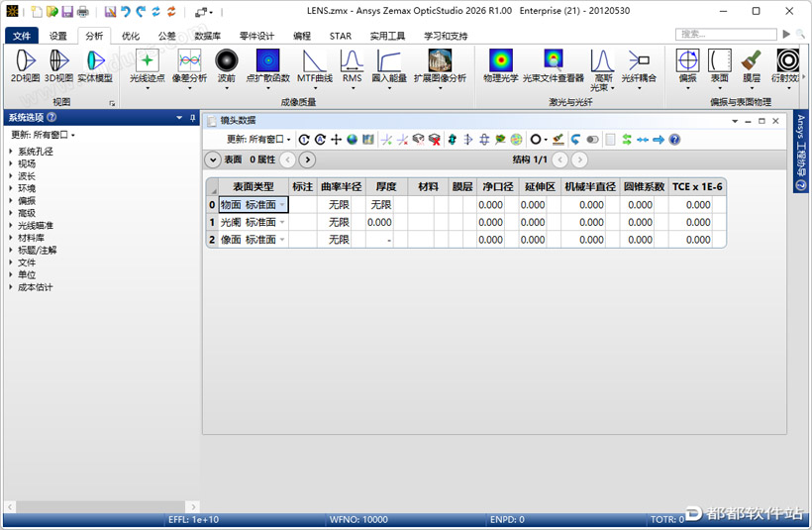Toggle the gray switch in lens data toolbar
This screenshot has width=812, height=530.
coord(592,140)
